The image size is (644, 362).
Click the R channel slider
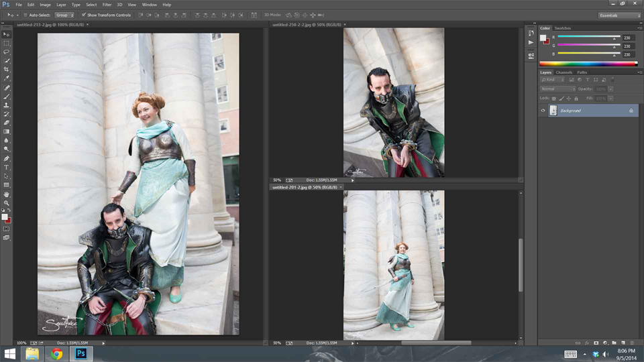589,37
